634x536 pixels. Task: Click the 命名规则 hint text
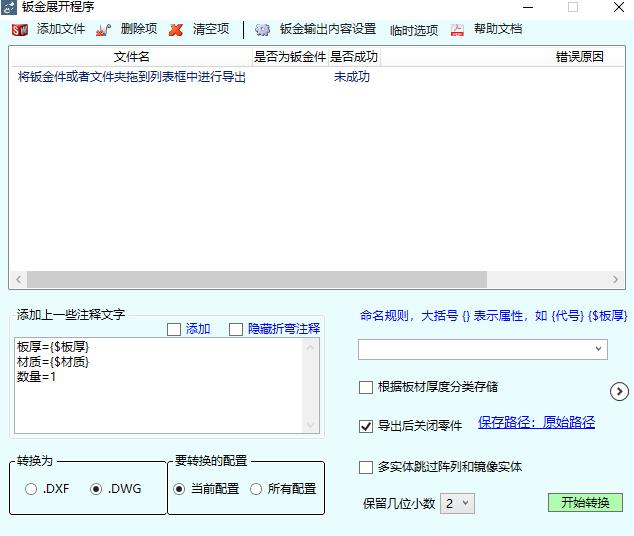coord(493,315)
